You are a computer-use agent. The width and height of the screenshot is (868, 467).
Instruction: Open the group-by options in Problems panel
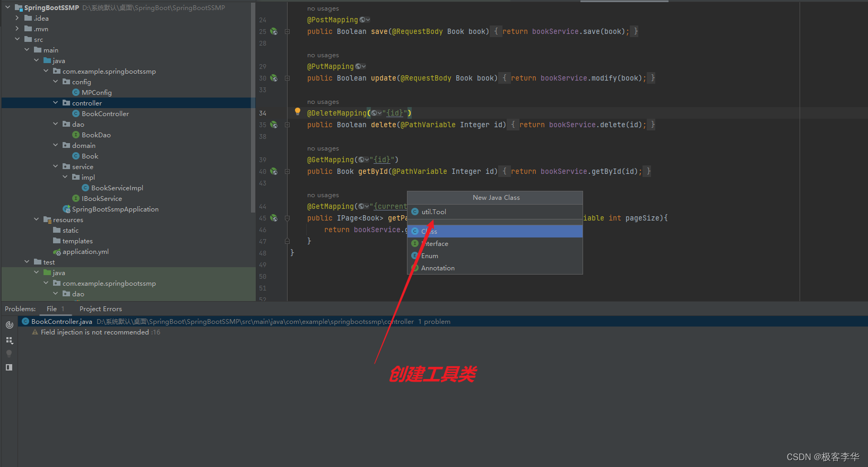9,340
